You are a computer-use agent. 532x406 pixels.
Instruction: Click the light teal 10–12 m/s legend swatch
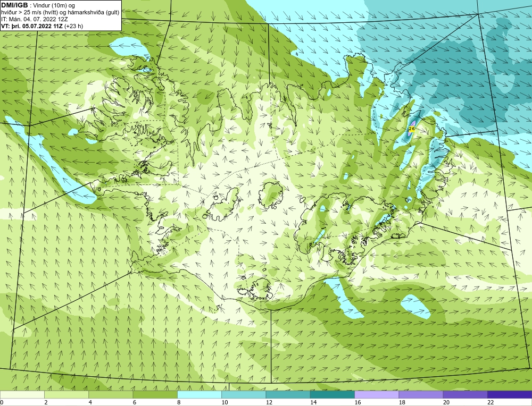point(244,395)
